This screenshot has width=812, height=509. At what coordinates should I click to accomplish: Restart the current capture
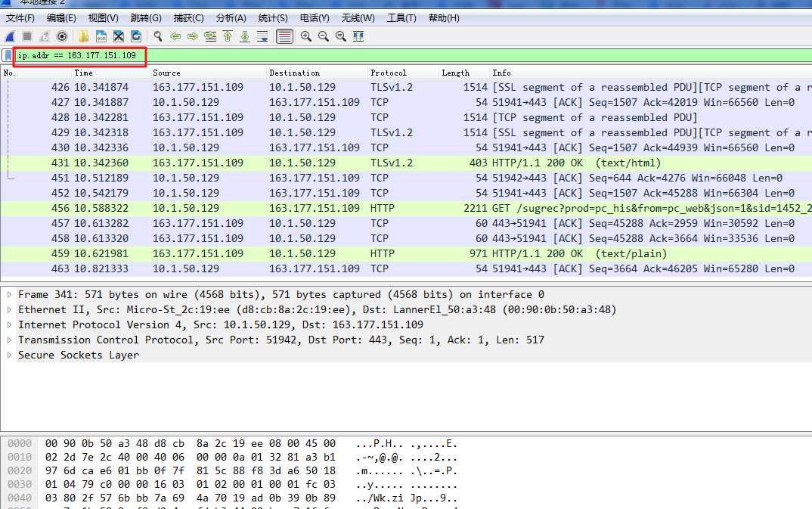click(45, 36)
